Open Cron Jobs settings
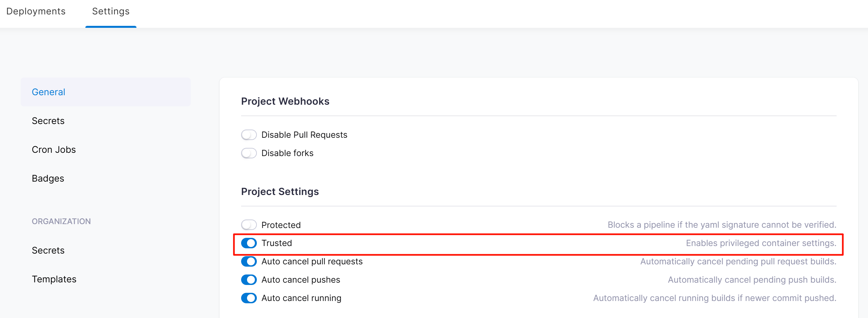Screen dimensions: 868x318 (54, 150)
